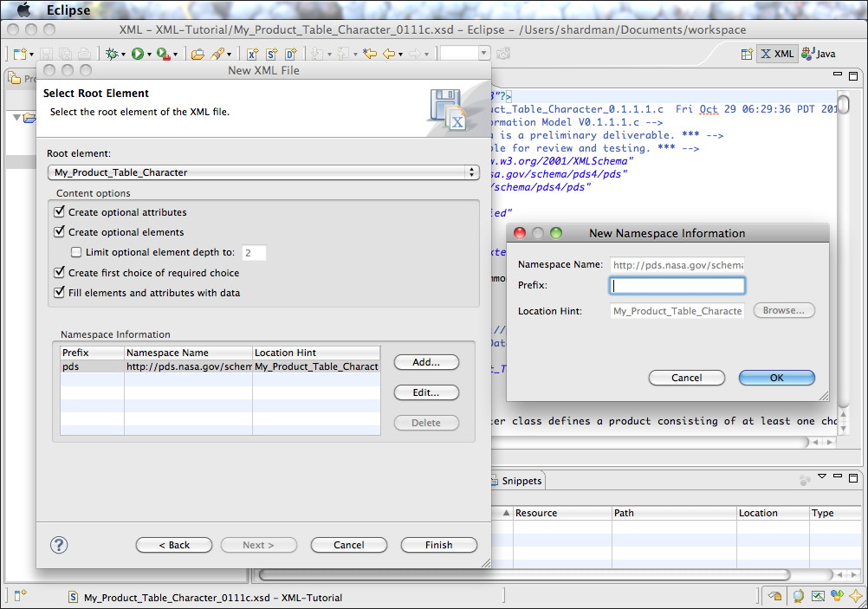Image resolution: width=868 pixels, height=609 pixels.
Task: Click the horizontal scrollbar below the bottom panel
Action: tap(524, 574)
